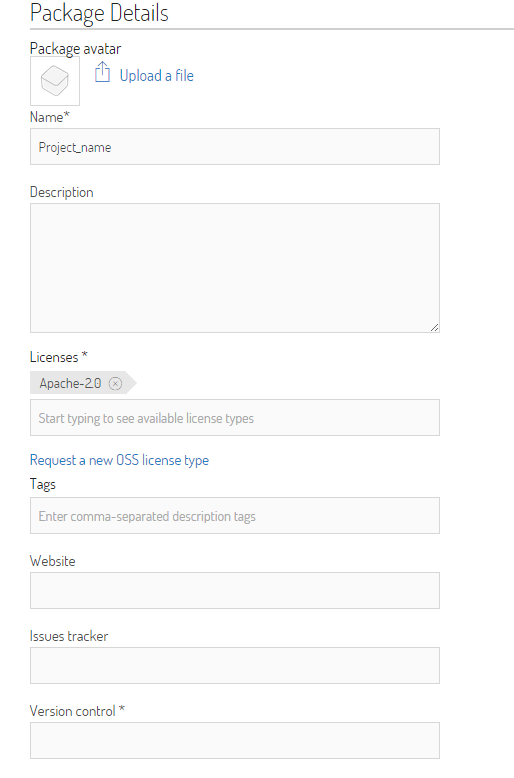Screen dimensions: 514x778
Task: Click the upload arrow icon
Action: coord(102,72)
